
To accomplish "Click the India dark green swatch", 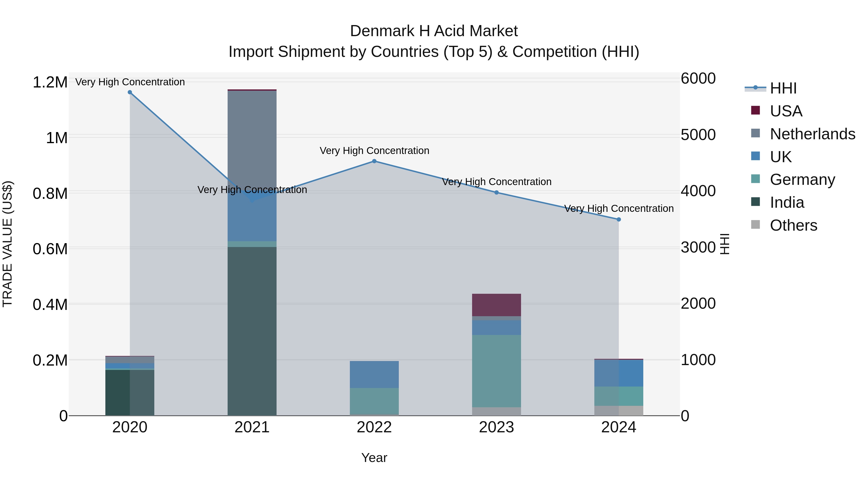I will click(x=755, y=202).
